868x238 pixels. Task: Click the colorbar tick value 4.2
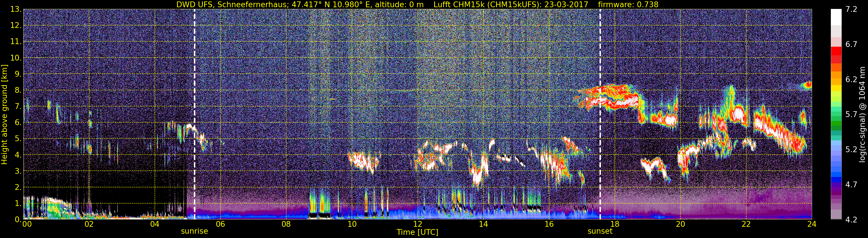851,220
